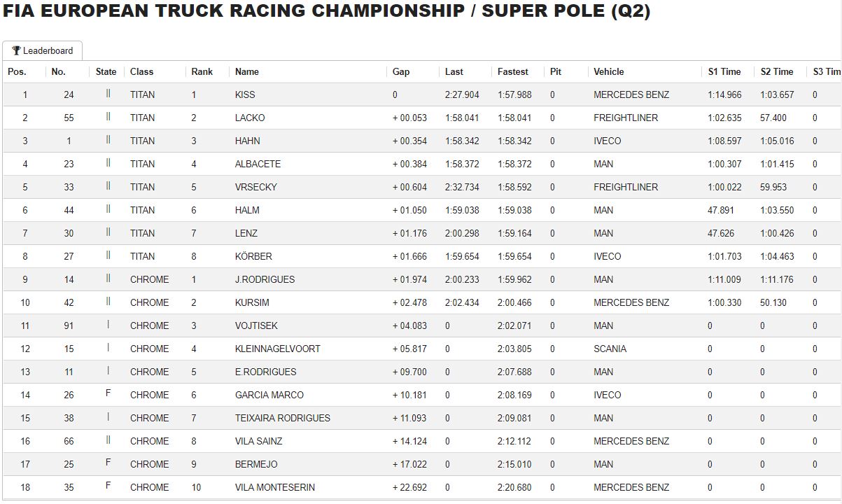Viewport: 842px width, 504px height.
Task: Click the state indicator for VOJTISEK
Action: (108, 325)
